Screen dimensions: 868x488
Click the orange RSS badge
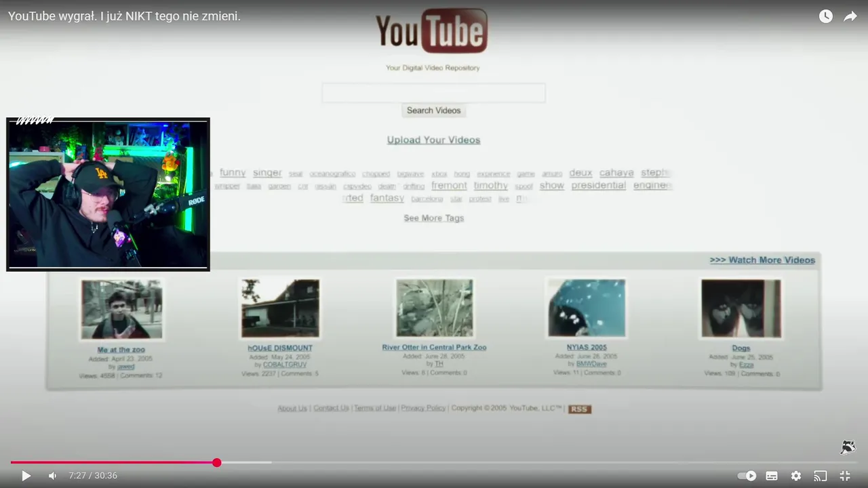point(579,409)
